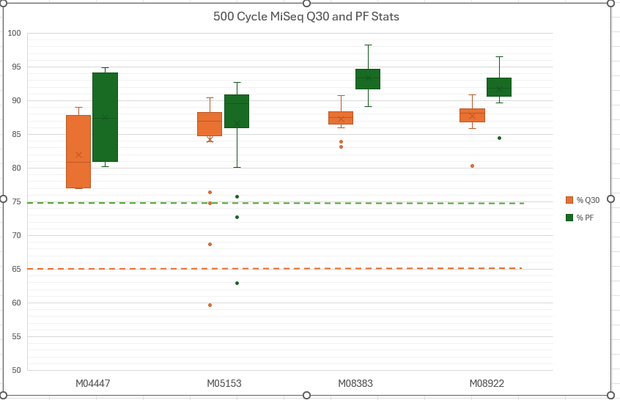
Task: Click the green outlier dot near 63
Action: (237, 283)
